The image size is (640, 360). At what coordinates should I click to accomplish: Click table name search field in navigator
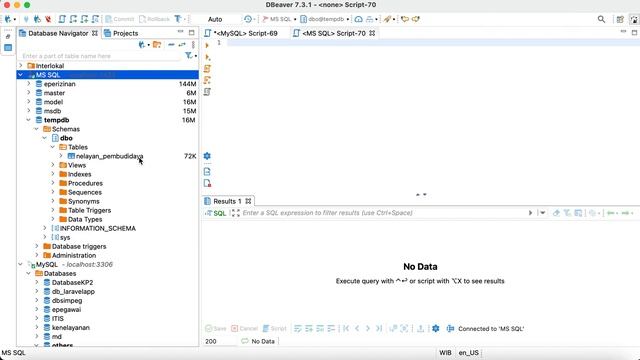100,56
